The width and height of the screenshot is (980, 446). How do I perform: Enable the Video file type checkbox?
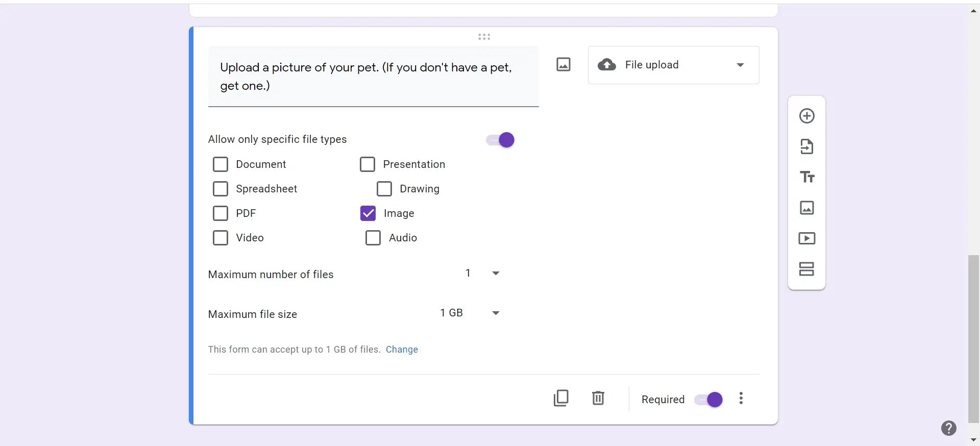220,238
